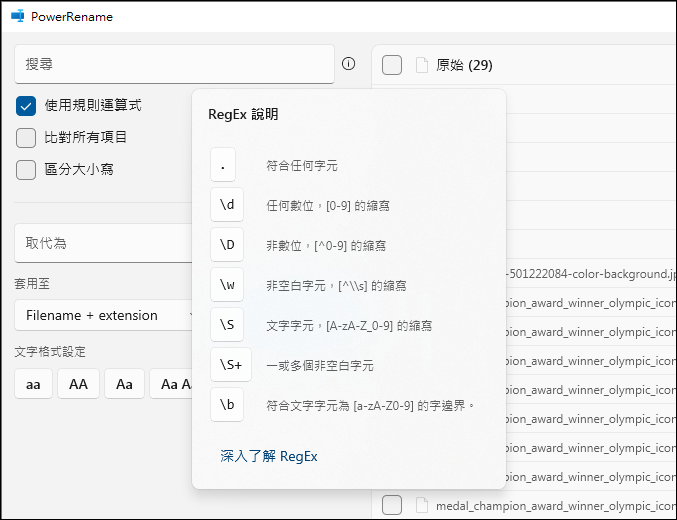
Task: Enable the 比對所有項目 checkbox
Action: click(x=26, y=138)
